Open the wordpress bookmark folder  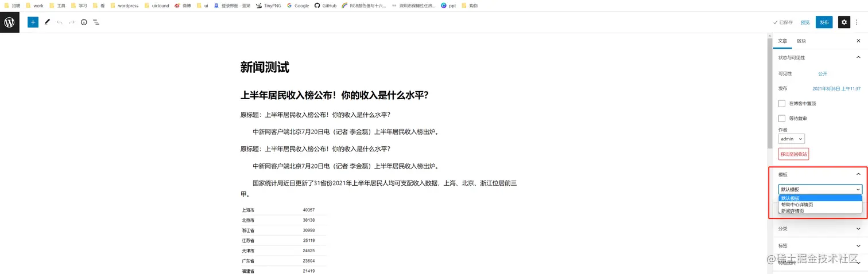[125, 5]
